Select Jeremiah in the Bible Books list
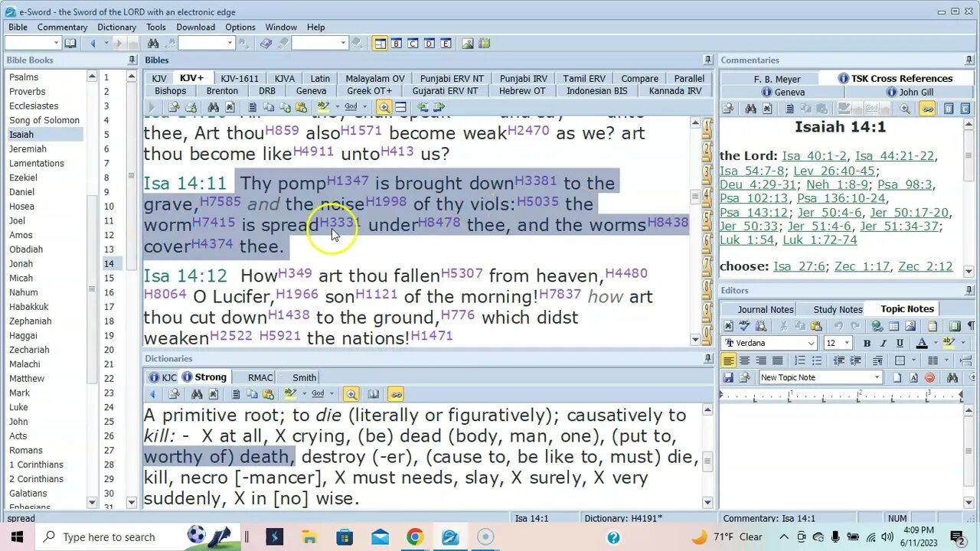980x551 pixels. tap(28, 148)
